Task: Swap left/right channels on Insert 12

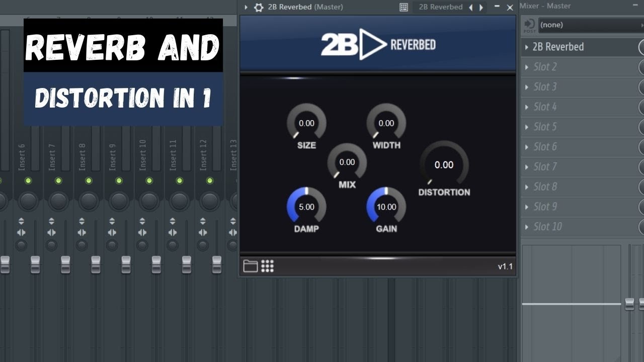Action: [x=203, y=232]
